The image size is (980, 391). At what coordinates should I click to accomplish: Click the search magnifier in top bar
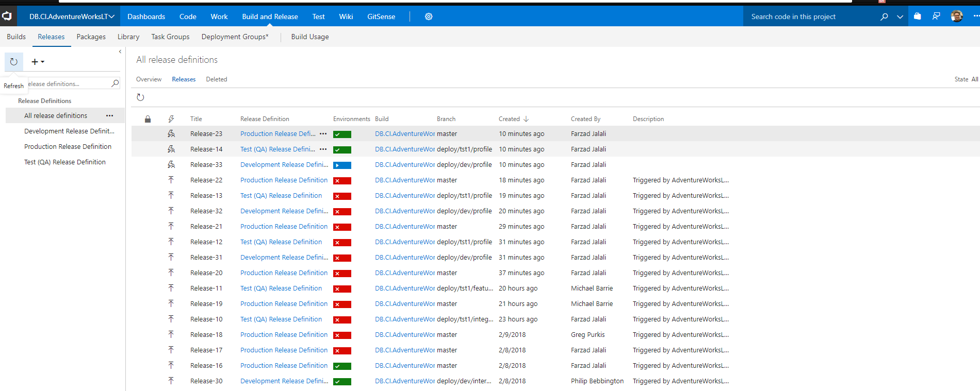pyautogui.click(x=884, y=16)
